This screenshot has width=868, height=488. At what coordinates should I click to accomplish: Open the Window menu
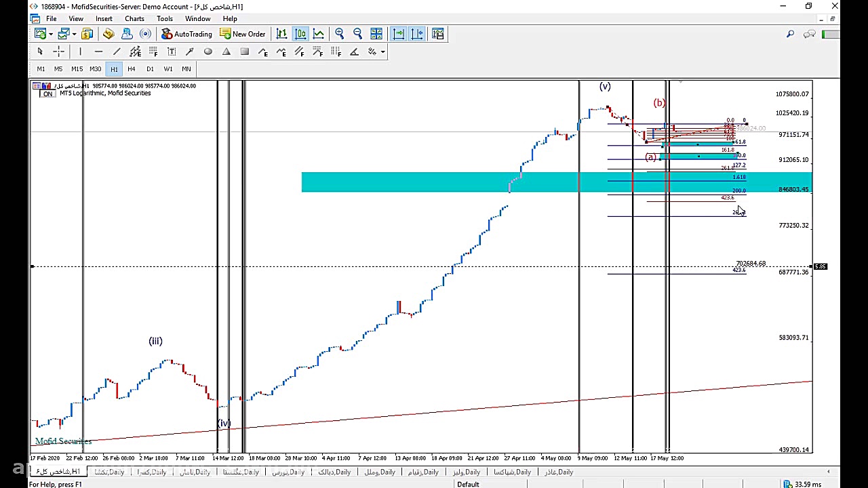(x=197, y=18)
